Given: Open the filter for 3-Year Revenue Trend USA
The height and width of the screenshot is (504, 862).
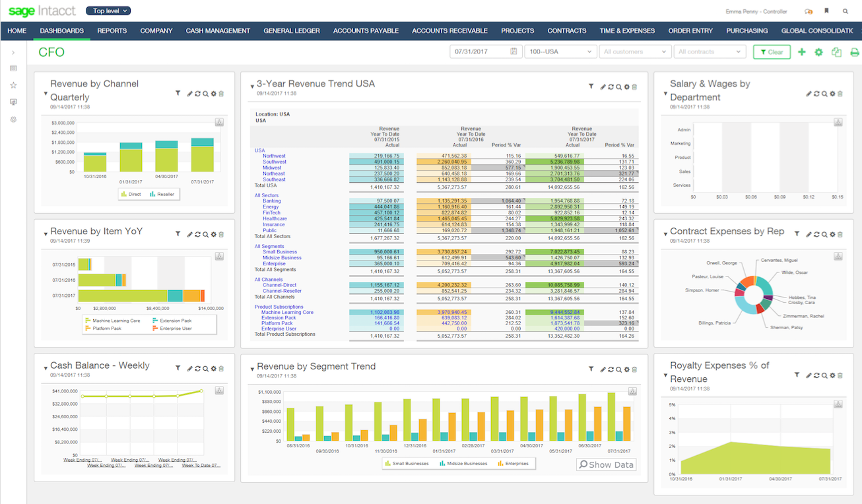Looking at the screenshot, I should [x=591, y=86].
